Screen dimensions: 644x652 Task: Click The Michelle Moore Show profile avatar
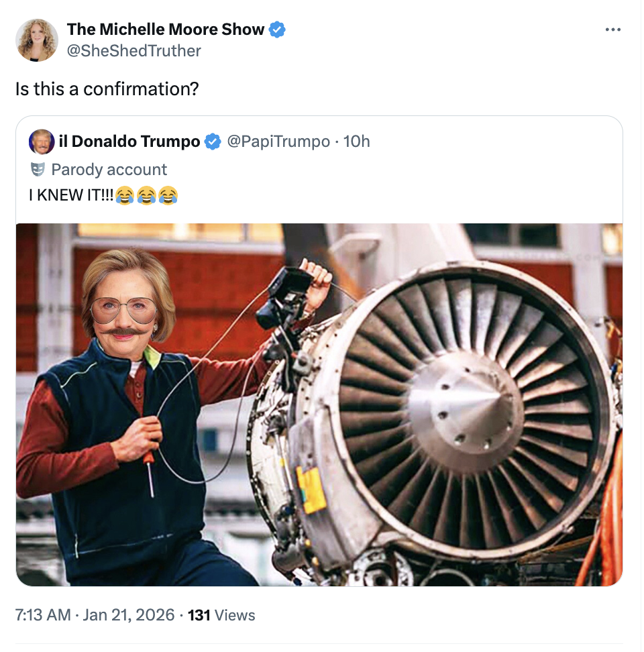pos(37,40)
